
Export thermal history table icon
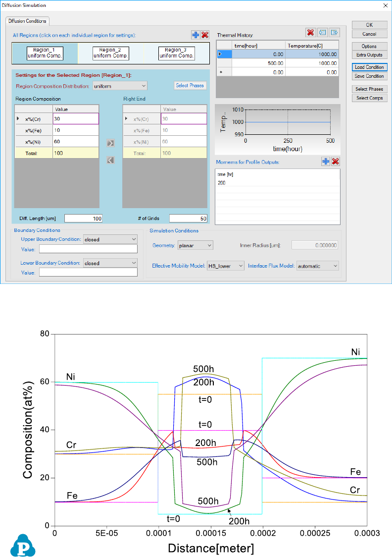[x=334, y=32]
